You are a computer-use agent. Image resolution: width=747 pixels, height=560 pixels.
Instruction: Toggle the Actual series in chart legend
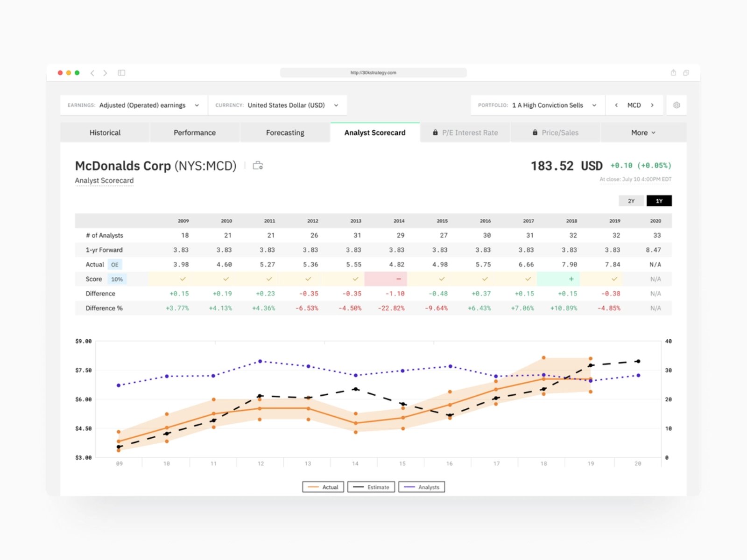click(324, 487)
